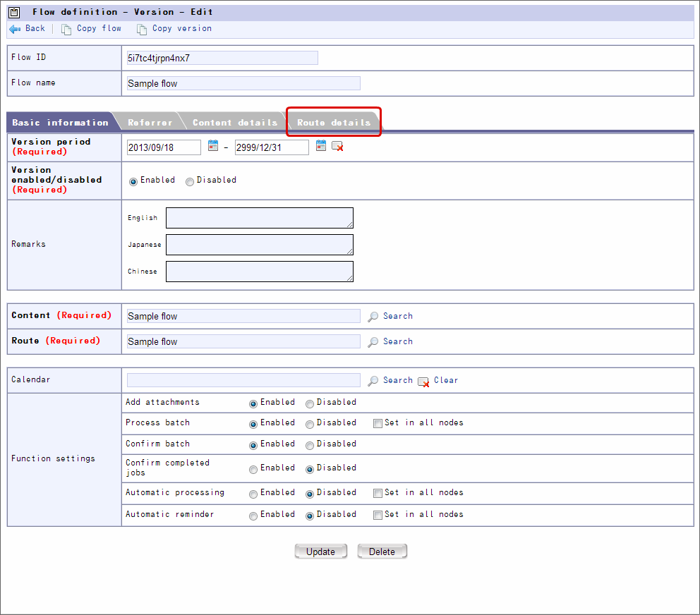This screenshot has height=615, width=700.
Task: Switch to the Referrer tab
Action: pyautogui.click(x=150, y=122)
